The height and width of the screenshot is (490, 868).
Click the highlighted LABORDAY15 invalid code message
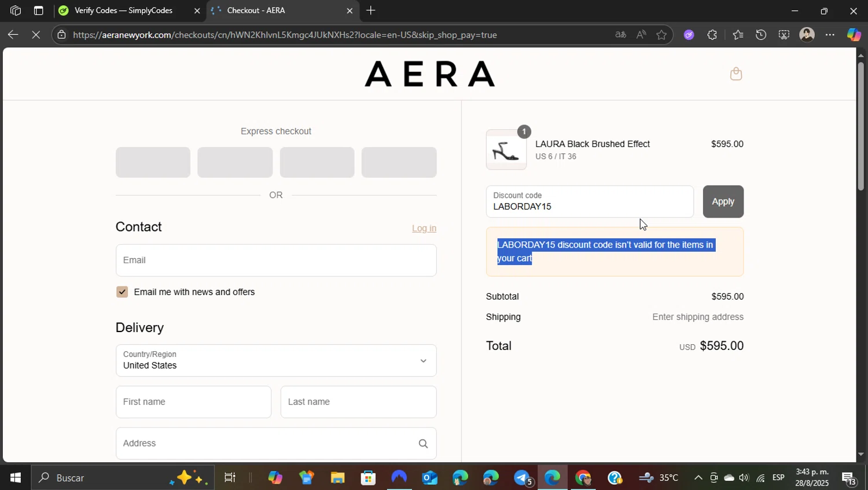(606, 252)
